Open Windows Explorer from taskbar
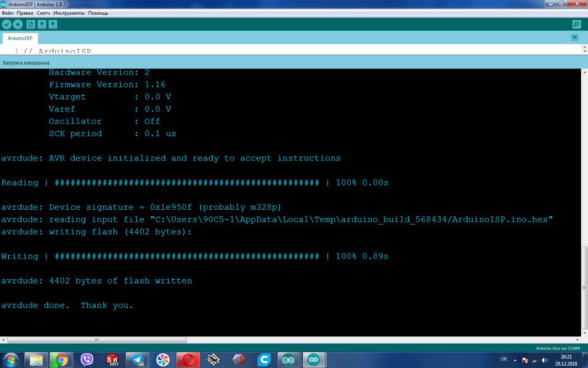Image resolution: width=588 pixels, height=368 pixels. [36, 360]
